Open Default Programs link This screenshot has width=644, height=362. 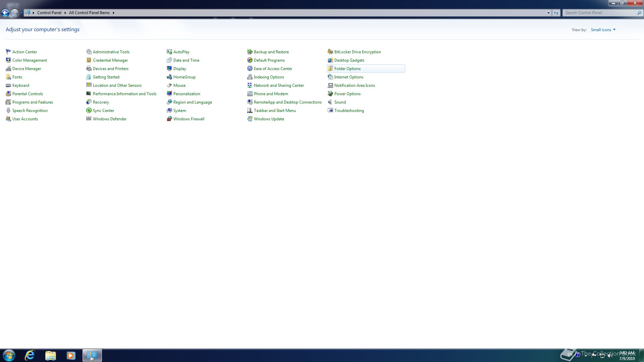point(269,60)
